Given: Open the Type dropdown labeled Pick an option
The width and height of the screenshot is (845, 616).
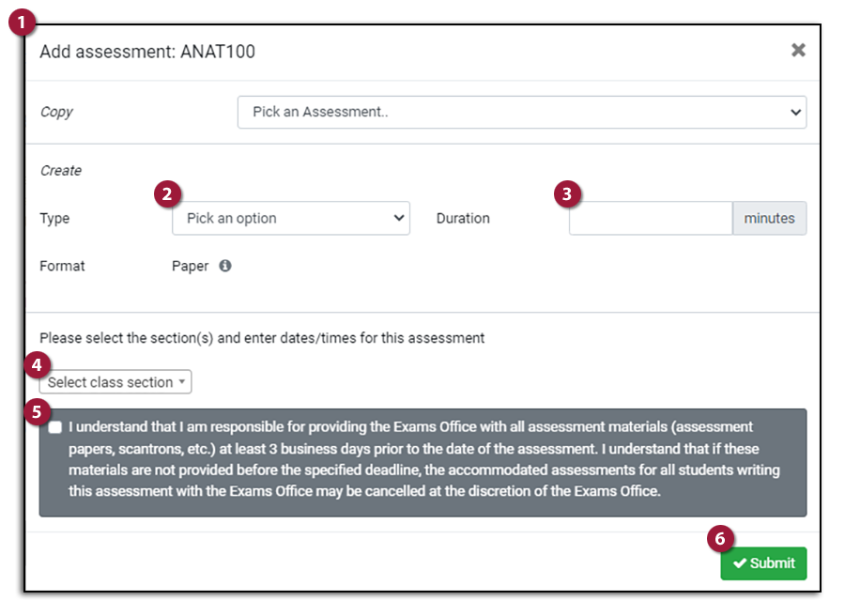Looking at the screenshot, I should [x=291, y=218].
